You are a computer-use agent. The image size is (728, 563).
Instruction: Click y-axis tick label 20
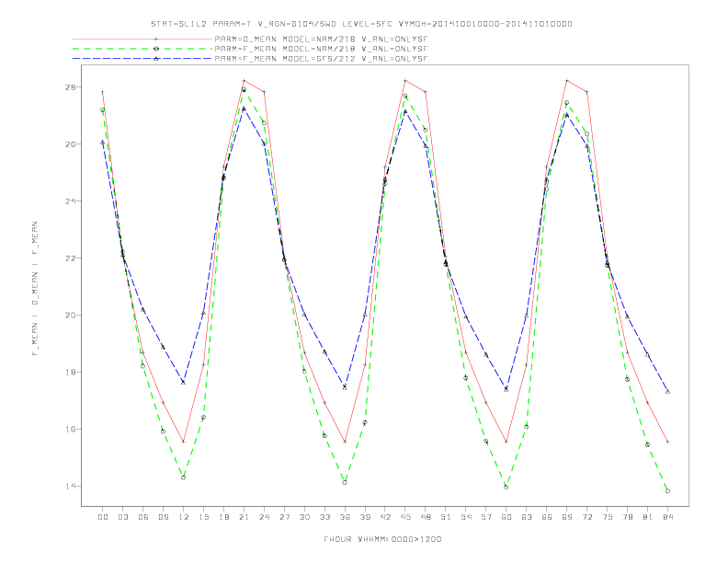pos(72,315)
